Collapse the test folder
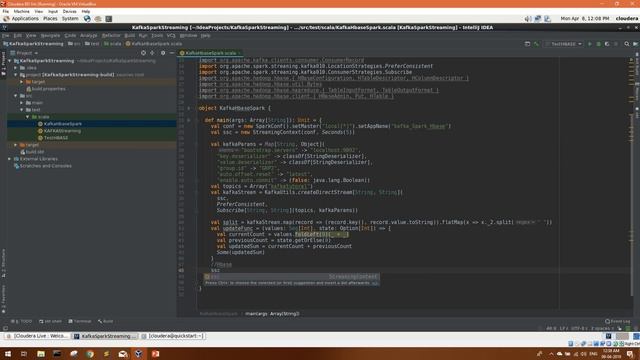This screenshot has height=360, width=640. tap(22, 110)
